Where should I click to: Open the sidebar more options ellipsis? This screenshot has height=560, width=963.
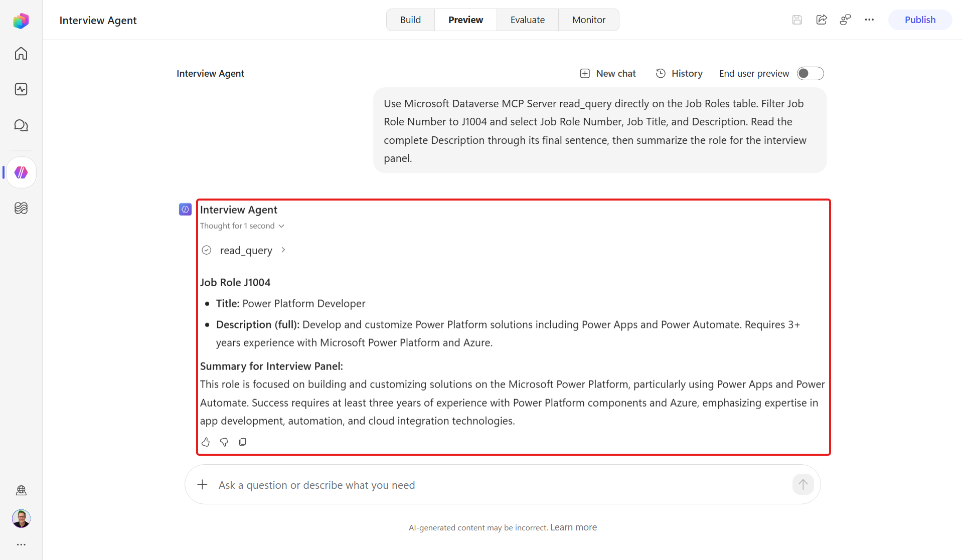[x=21, y=544]
